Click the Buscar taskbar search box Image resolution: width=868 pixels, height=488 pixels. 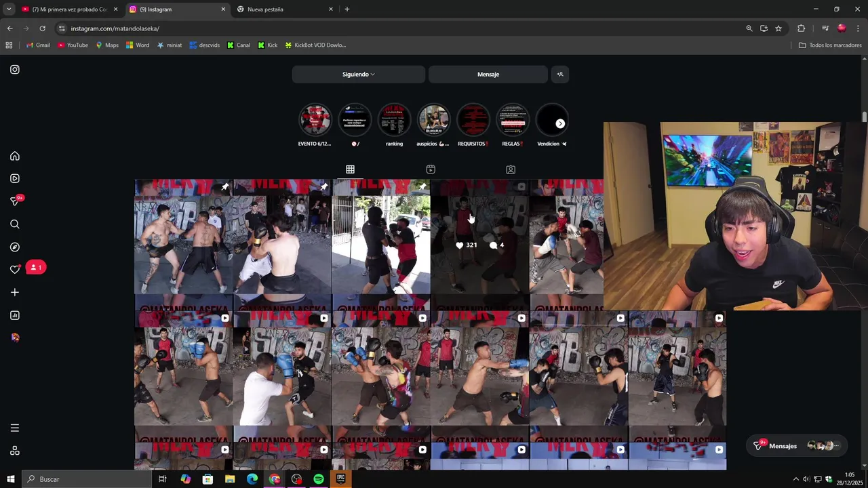[86, 479]
